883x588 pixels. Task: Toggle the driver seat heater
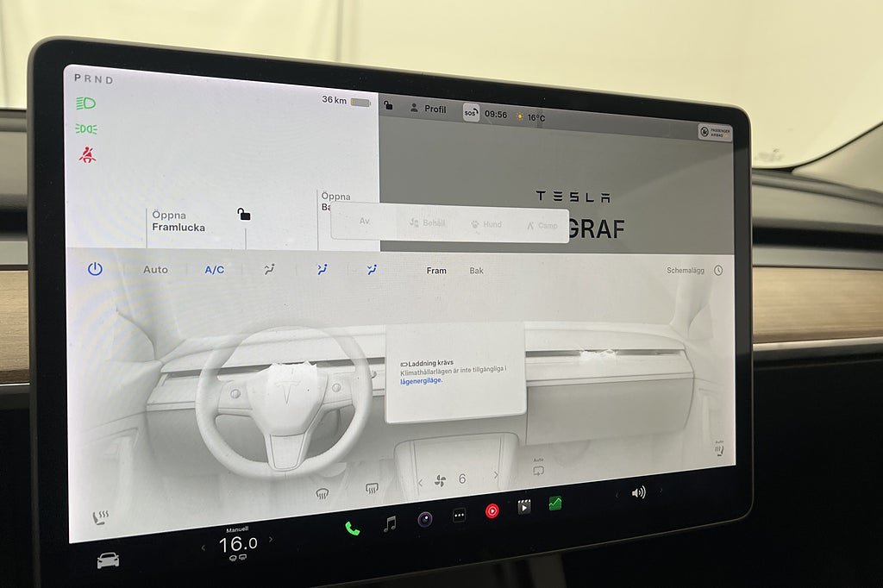coord(101,517)
